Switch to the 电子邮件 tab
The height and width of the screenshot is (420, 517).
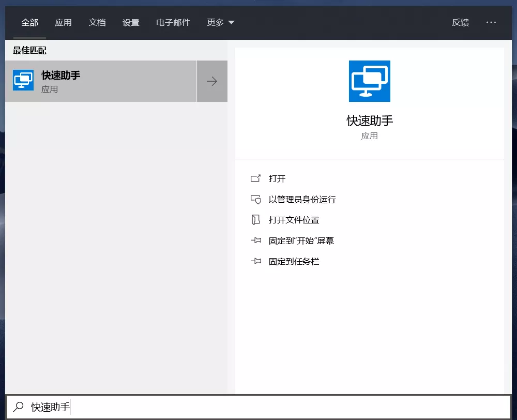coord(173,22)
